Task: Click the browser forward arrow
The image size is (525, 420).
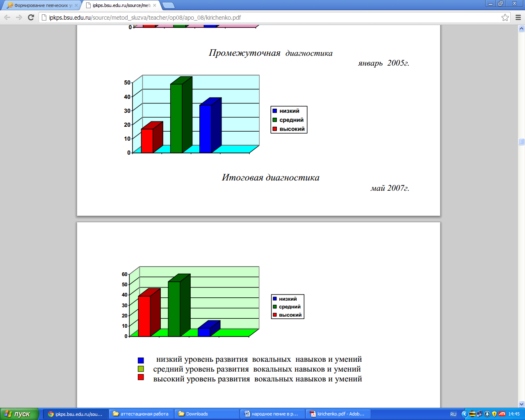Action: 19,17
